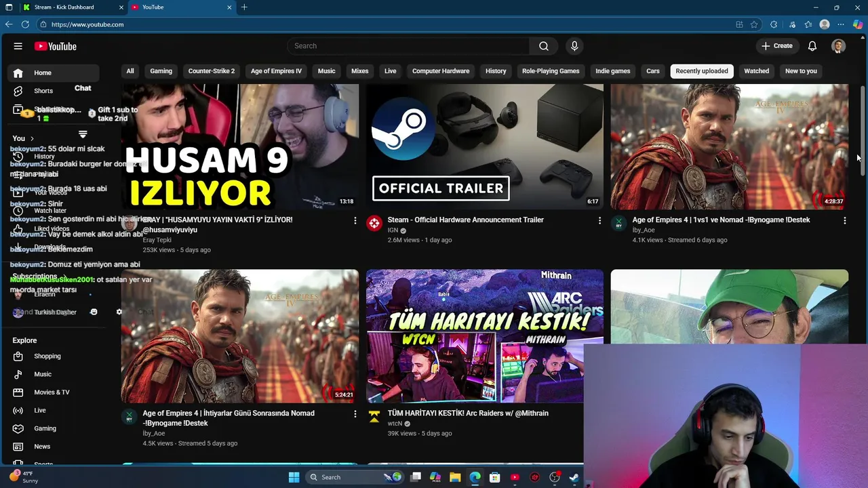Open the IGN channel avatar
The image size is (868, 488).
coord(374,223)
